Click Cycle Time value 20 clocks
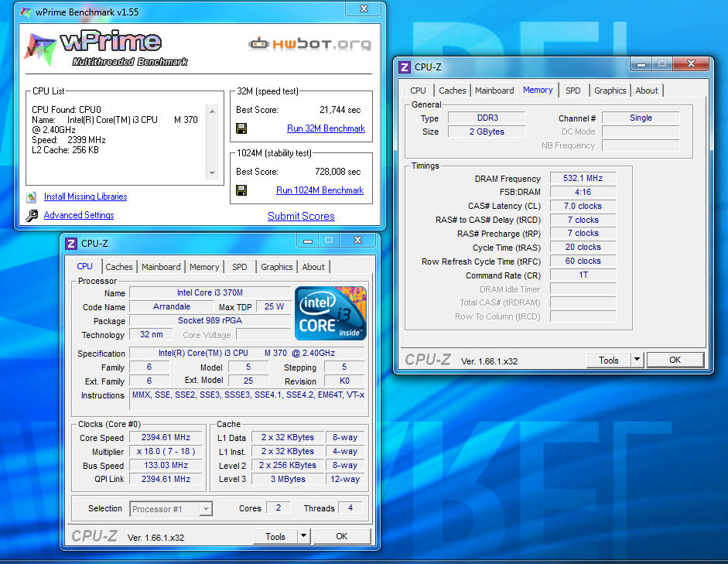This screenshot has height=564, width=728. (x=583, y=248)
